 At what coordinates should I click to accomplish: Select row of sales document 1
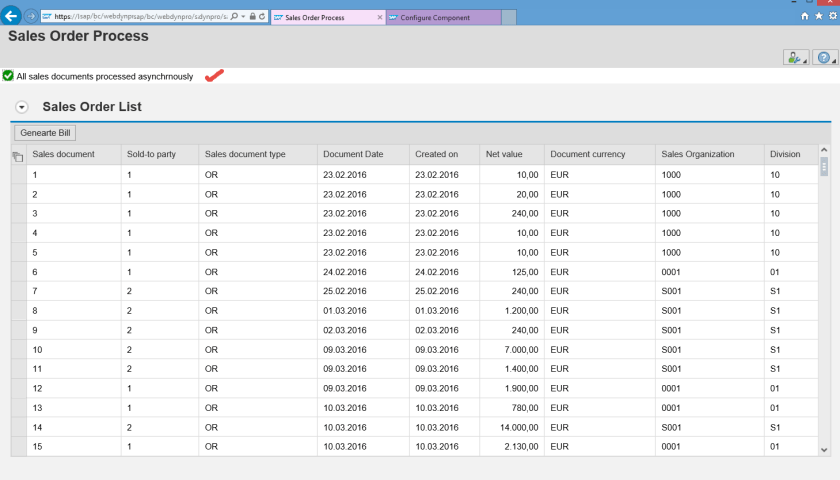[x=18, y=175]
